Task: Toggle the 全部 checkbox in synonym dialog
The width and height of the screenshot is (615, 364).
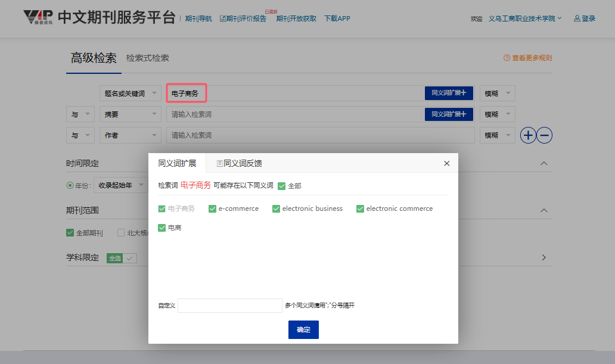Action: pos(282,186)
